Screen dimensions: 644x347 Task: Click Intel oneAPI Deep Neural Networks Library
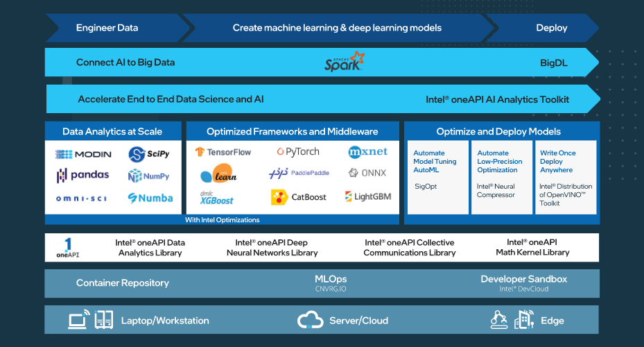[272, 248]
